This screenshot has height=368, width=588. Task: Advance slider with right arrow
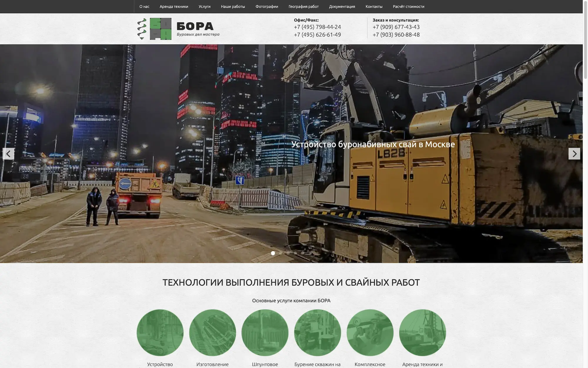click(x=574, y=154)
